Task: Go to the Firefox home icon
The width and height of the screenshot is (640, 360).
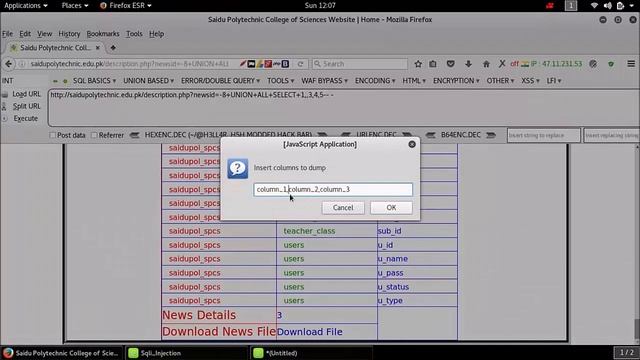Action: pos(486,64)
